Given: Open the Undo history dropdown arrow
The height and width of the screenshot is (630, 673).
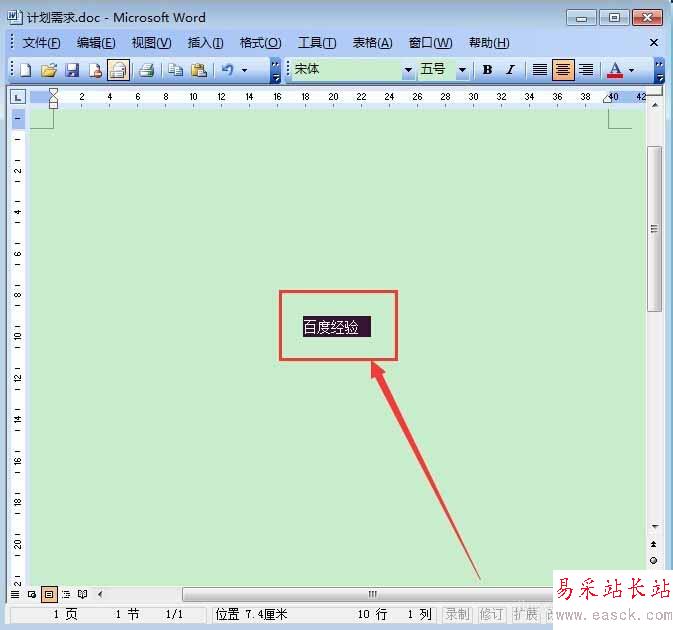Looking at the screenshot, I should click(245, 70).
